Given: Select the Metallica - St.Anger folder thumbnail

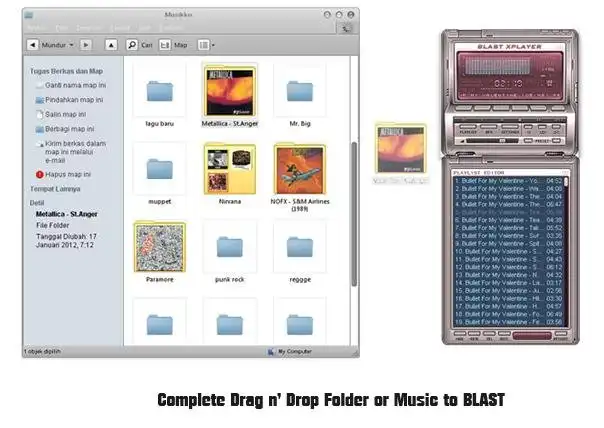Looking at the screenshot, I should click(x=230, y=91).
